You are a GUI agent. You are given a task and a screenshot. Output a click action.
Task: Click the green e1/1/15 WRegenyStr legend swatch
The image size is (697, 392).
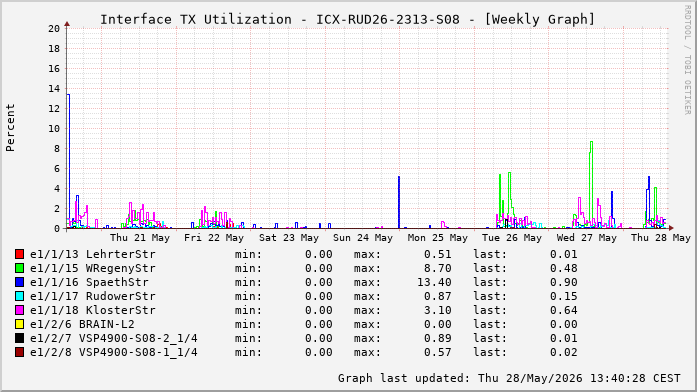pyautogui.click(x=19, y=268)
